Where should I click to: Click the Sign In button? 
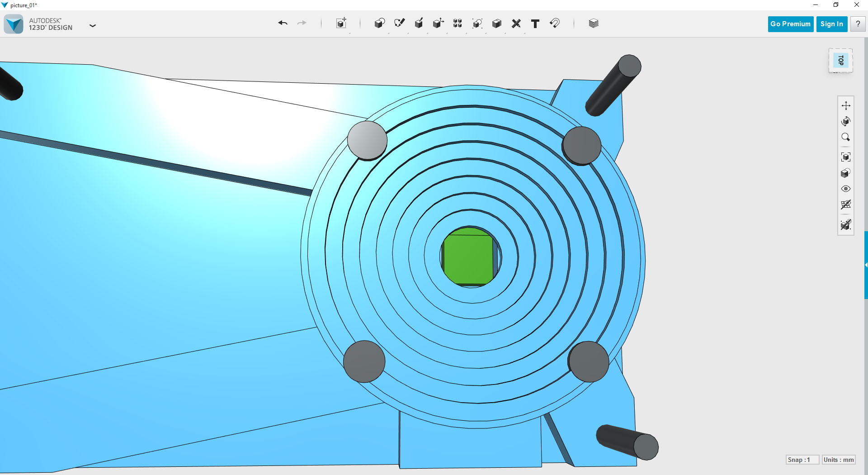click(x=831, y=24)
